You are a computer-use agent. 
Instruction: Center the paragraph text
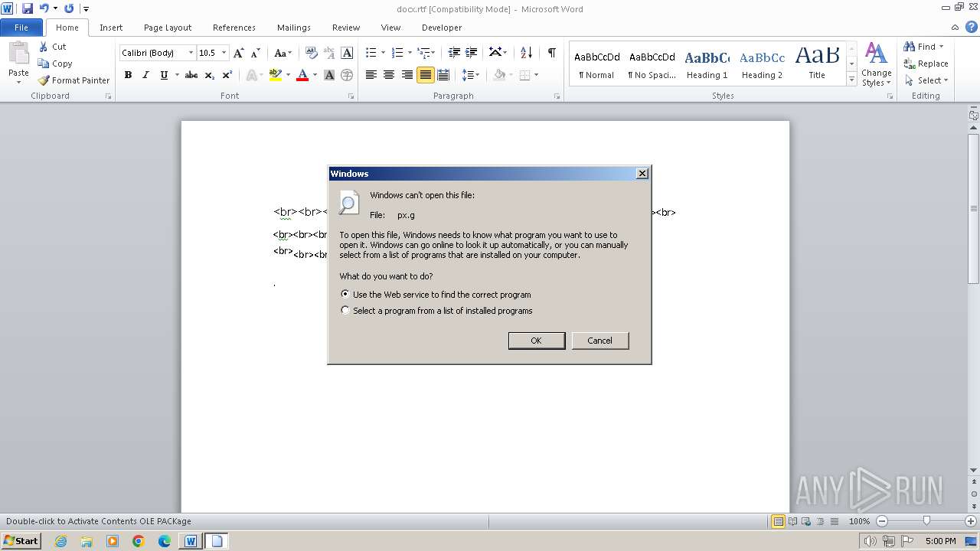click(389, 75)
